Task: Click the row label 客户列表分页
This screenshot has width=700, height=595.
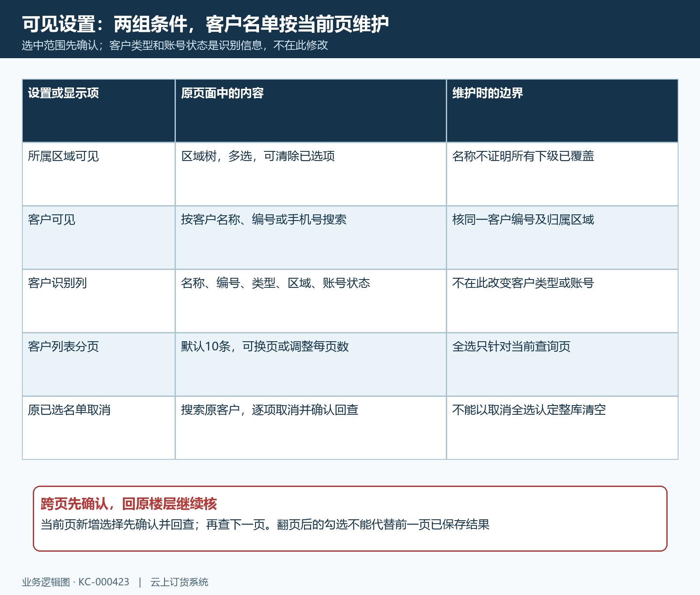Action: [x=99, y=364]
